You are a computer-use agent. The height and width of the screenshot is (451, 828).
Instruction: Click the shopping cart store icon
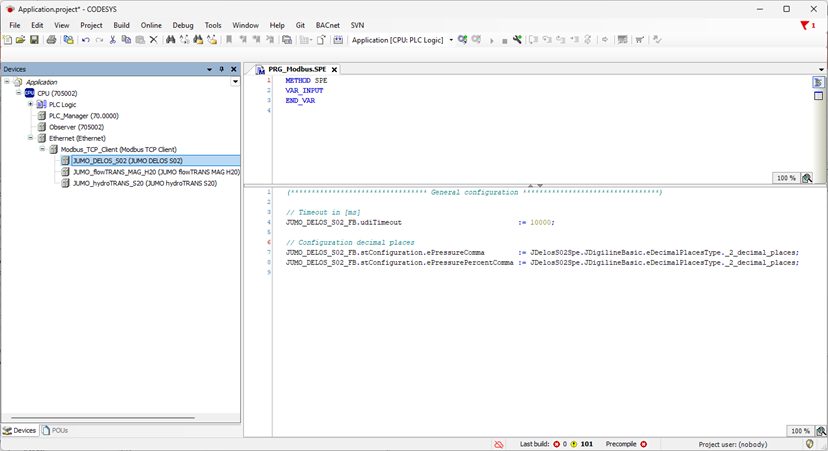[x=639, y=40]
